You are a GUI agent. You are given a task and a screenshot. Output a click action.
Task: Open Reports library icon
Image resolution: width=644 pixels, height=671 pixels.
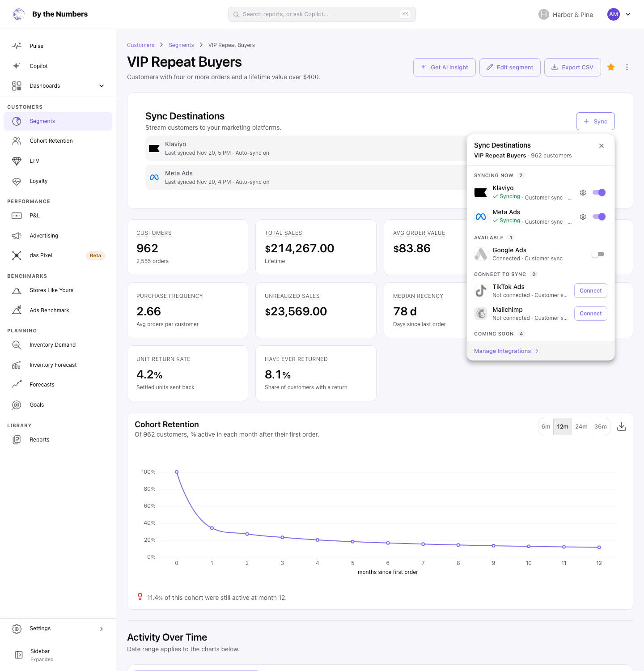click(x=17, y=440)
